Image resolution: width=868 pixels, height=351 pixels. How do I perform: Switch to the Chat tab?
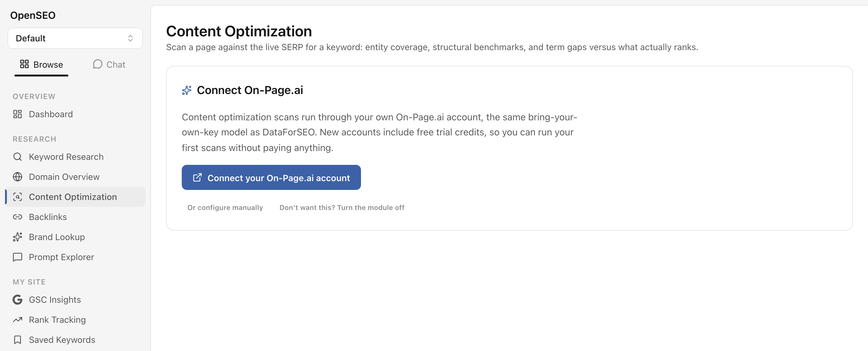point(109,64)
